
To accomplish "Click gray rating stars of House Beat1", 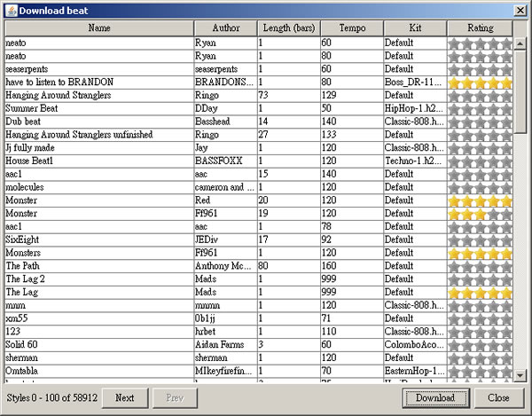I will tap(480, 161).
